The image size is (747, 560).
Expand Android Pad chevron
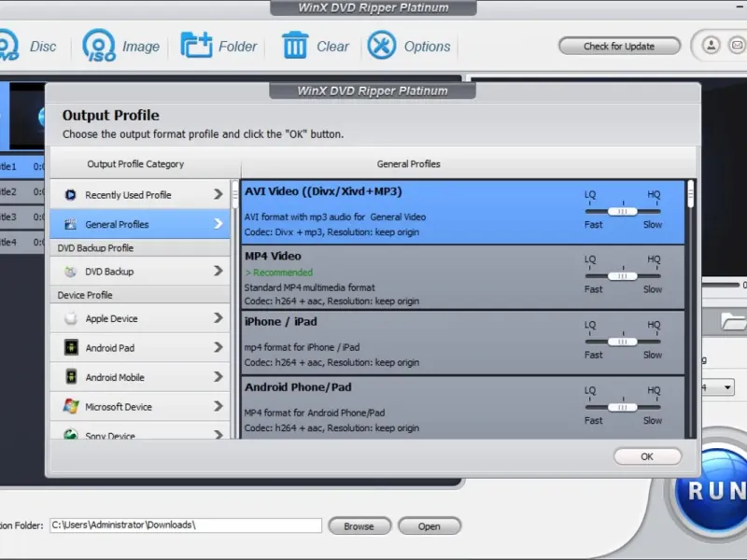point(218,347)
